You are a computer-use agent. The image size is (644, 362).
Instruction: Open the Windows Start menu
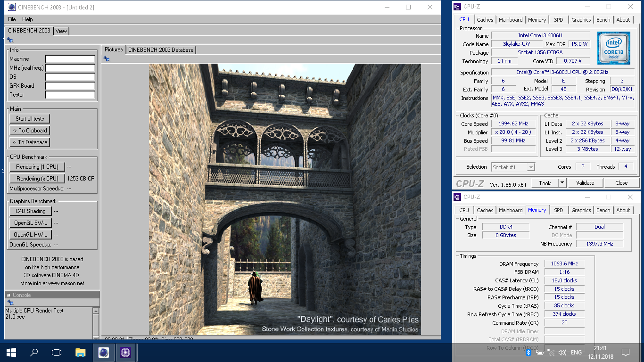[x=11, y=352]
